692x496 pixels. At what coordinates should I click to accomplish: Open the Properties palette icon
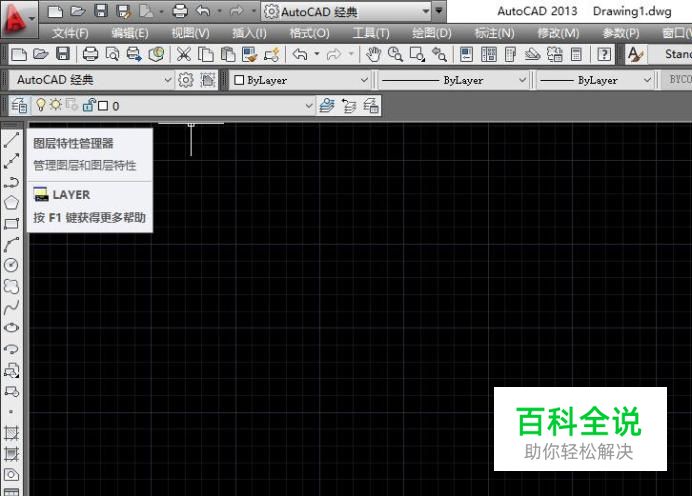coord(466,55)
